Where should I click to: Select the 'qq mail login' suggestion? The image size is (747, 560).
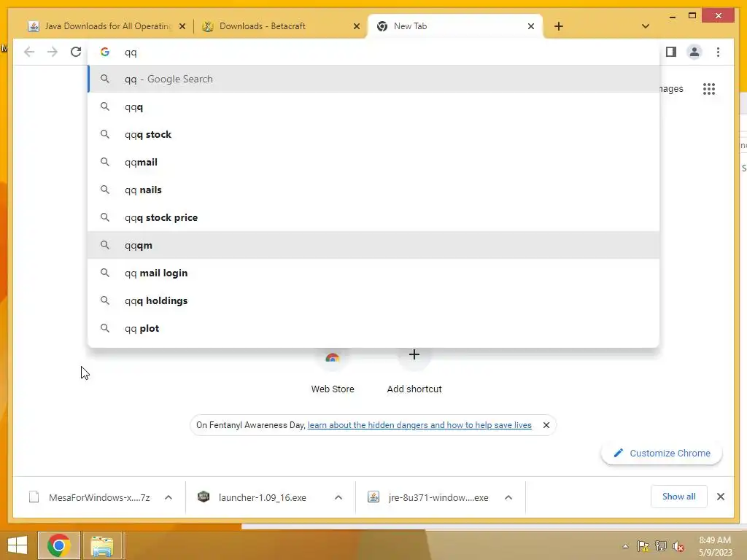click(373, 273)
